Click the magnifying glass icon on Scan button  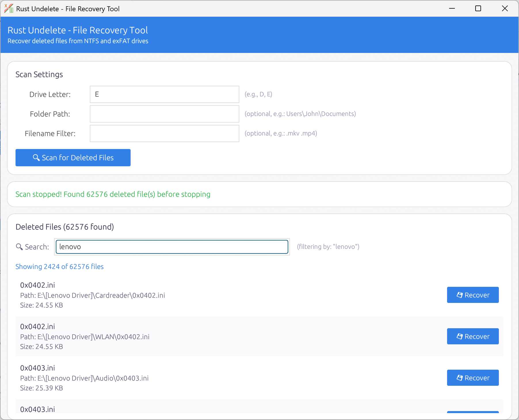[36, 158]
